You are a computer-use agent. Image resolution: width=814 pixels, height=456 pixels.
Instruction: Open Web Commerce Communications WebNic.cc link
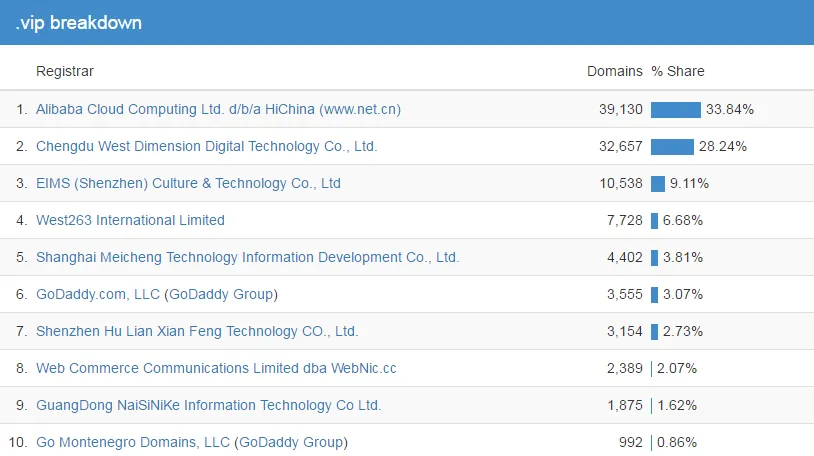coord(216,368)
